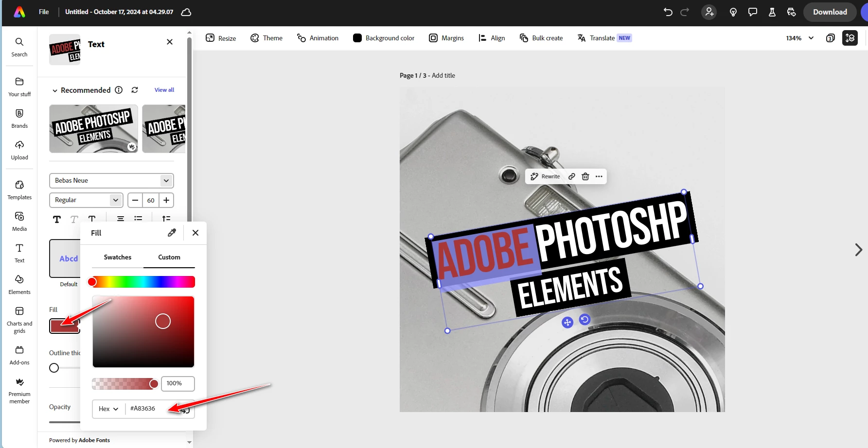Click the Adobe Express home logo
Viewport: 868px width, 448px height.
click(x=19, y=12)
